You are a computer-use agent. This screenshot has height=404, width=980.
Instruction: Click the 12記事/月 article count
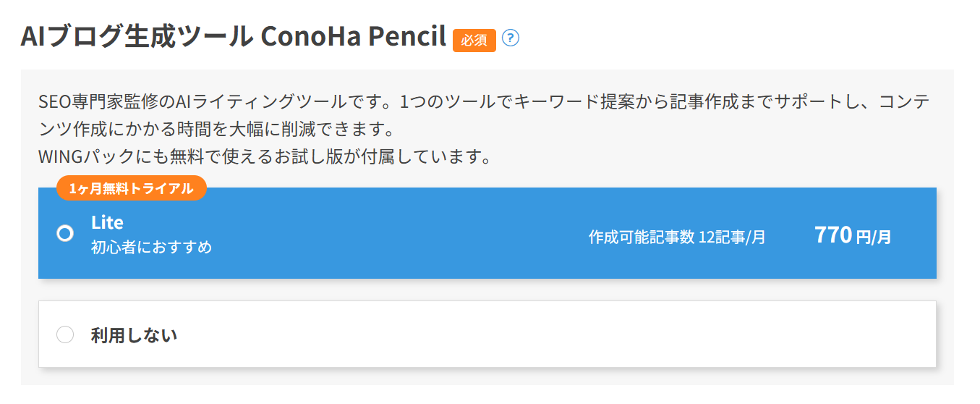[x=732, y=237]
